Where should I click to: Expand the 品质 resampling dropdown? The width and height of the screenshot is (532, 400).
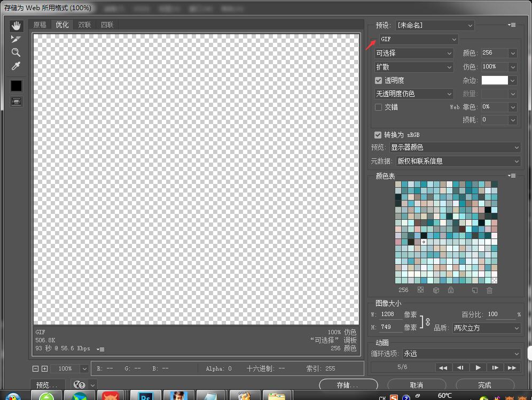tap(486, 328)
